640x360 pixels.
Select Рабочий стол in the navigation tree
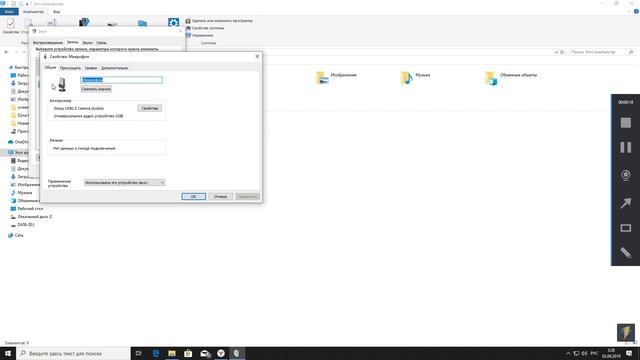27,209
